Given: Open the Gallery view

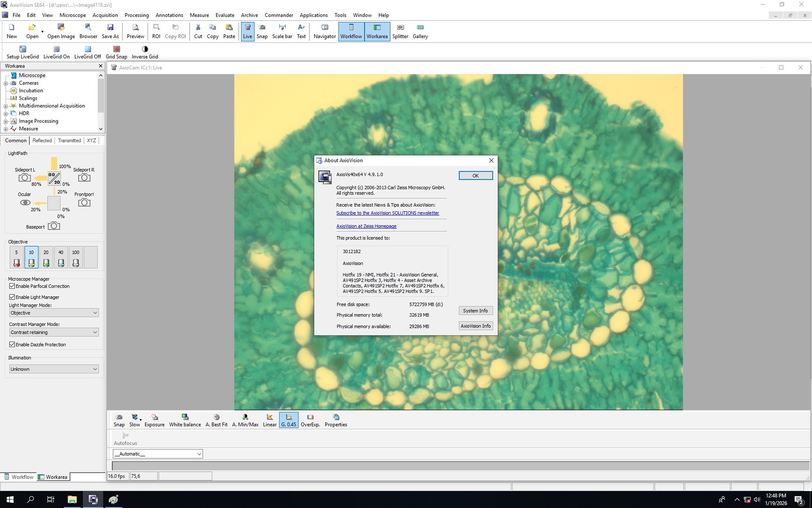Looking at the screenshot, I should click(x=420, y=31).
